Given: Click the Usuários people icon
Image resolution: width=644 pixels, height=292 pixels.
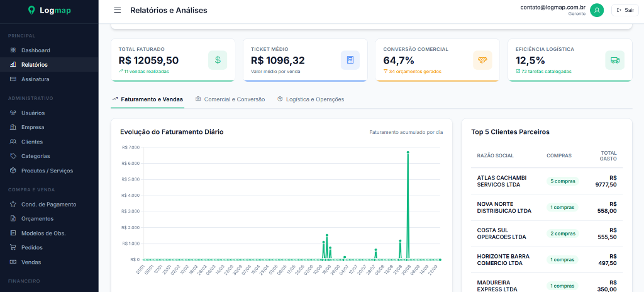Looking at the screenshot, I should point(13,113).
